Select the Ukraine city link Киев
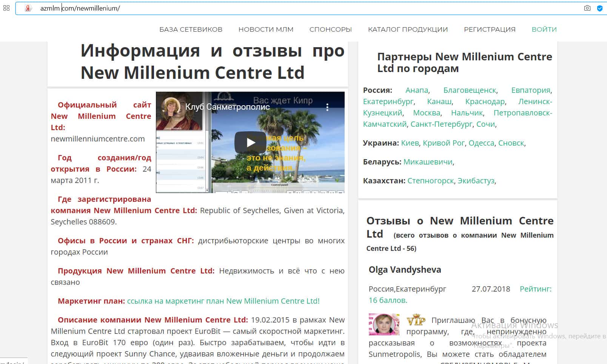 (x=410, y=143)
